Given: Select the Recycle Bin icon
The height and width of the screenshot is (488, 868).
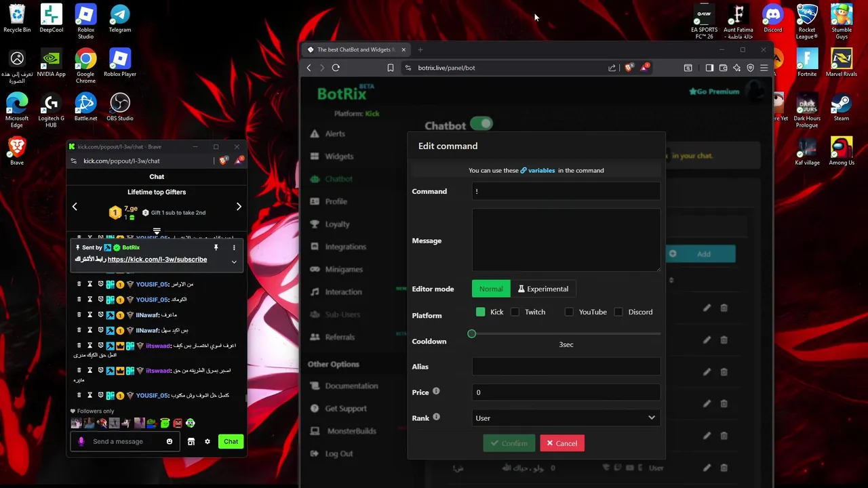Looking at the screenshot, I should [x=17, y=18].
